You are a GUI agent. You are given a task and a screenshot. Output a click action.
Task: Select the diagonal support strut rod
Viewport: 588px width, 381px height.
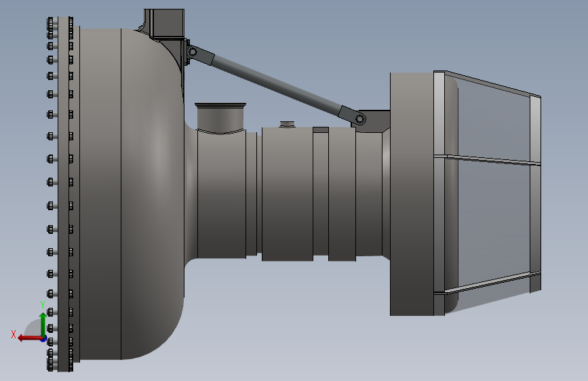(x=275, y=85)
